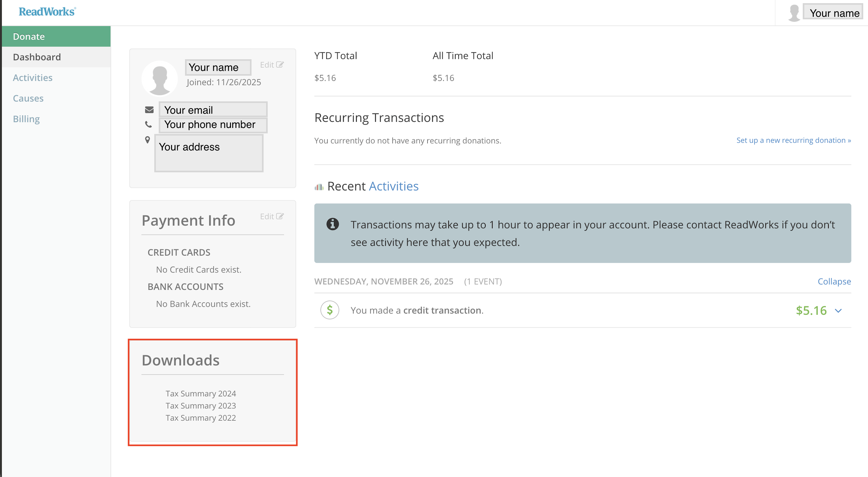
Task: Click the green dollar sign transaction icon
Action: (329, 310)
